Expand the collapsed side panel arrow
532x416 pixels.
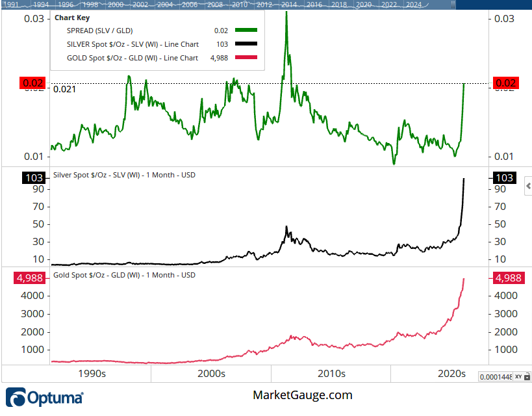click(x=527, y=187)
